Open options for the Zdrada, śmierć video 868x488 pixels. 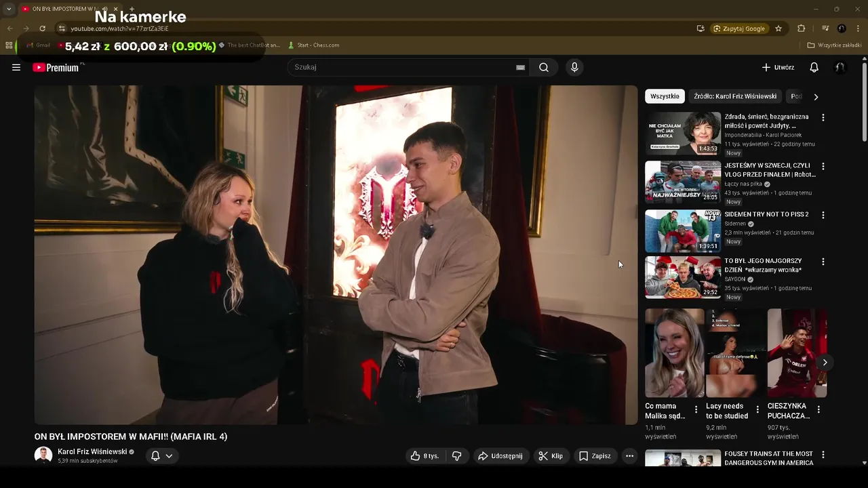(x=823, y=117)
